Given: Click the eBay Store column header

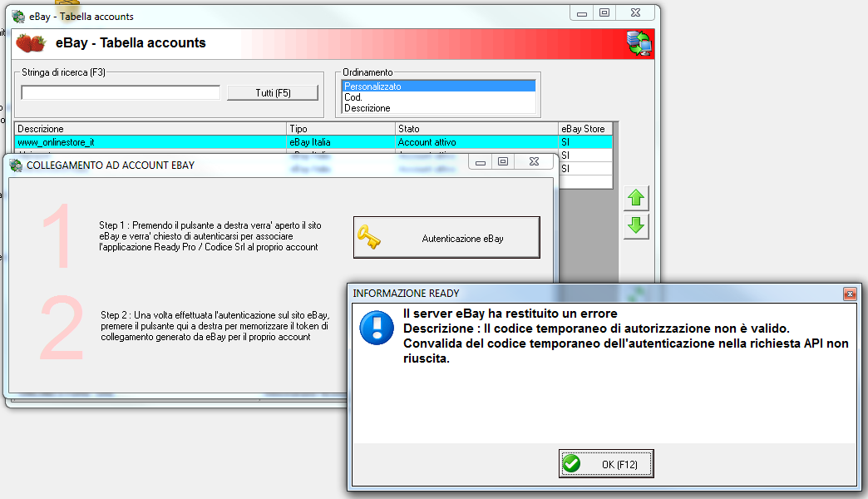Looking at the screenshot, I should (585, 128).
